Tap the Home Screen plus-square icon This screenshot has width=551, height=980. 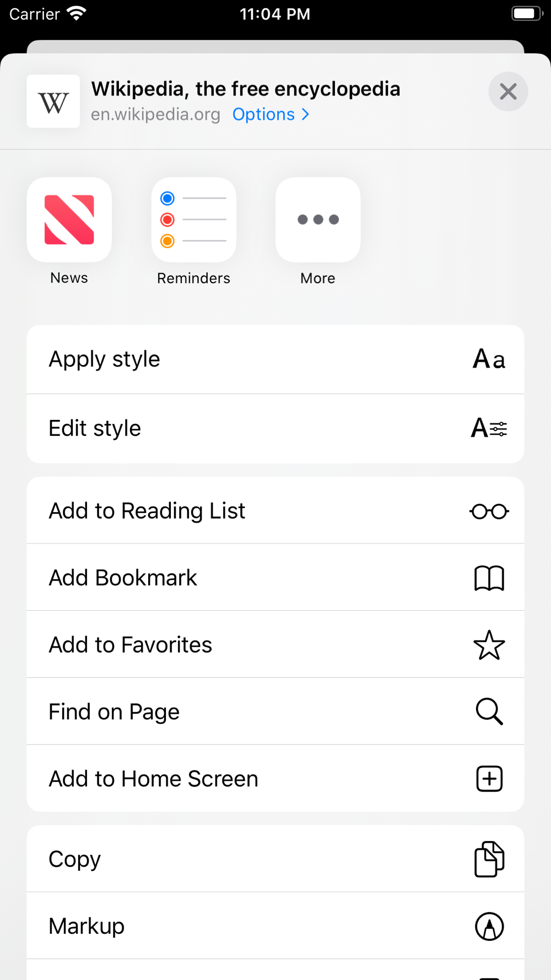[x=489, y=779]
